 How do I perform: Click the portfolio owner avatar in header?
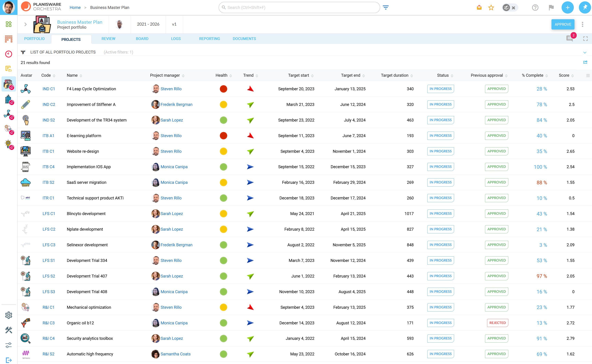tap(120, 24)
